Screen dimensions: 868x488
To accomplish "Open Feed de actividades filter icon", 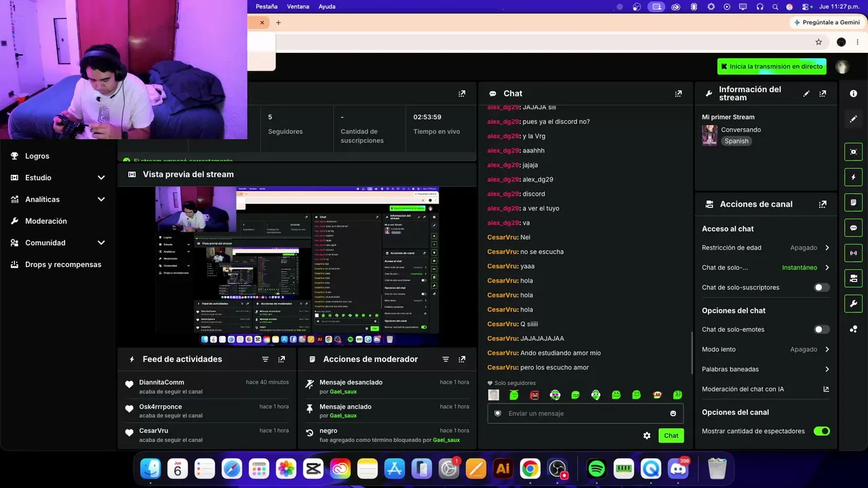I will 265,359.
